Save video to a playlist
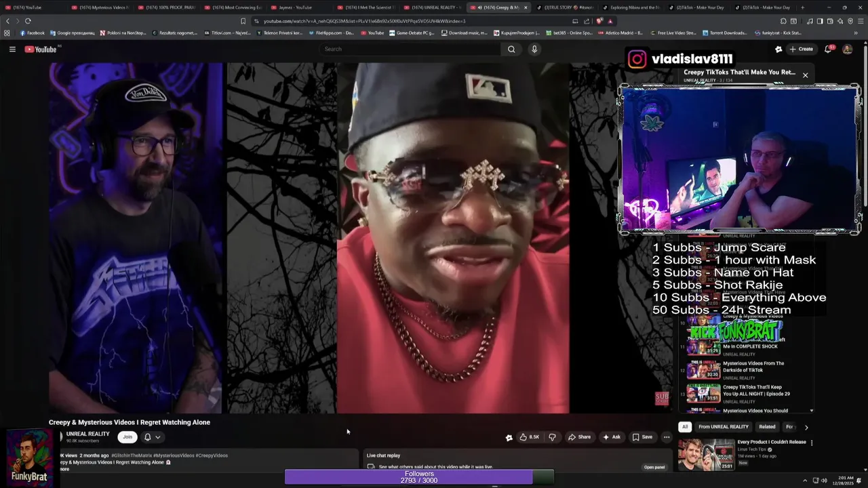 pos(642,437)
